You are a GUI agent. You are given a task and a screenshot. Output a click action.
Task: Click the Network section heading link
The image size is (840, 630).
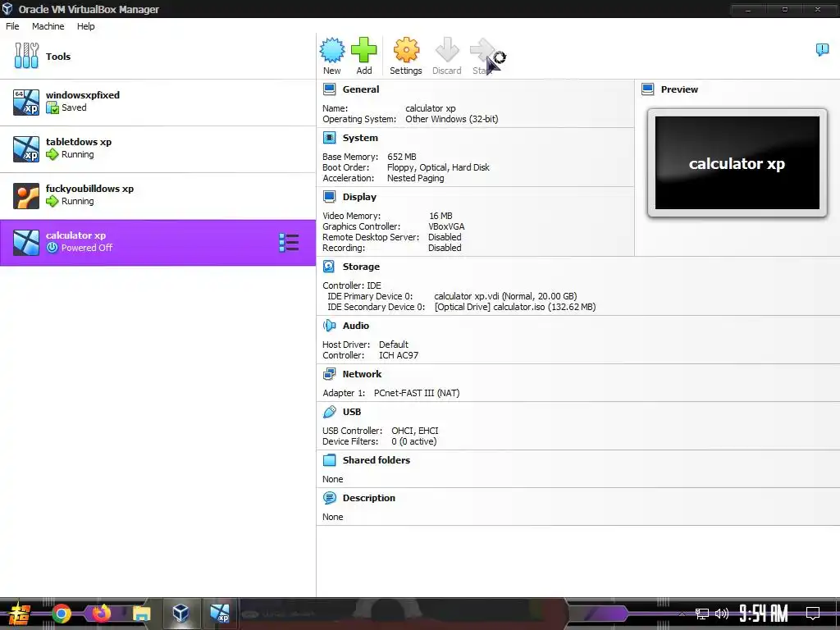click(362, 374)
